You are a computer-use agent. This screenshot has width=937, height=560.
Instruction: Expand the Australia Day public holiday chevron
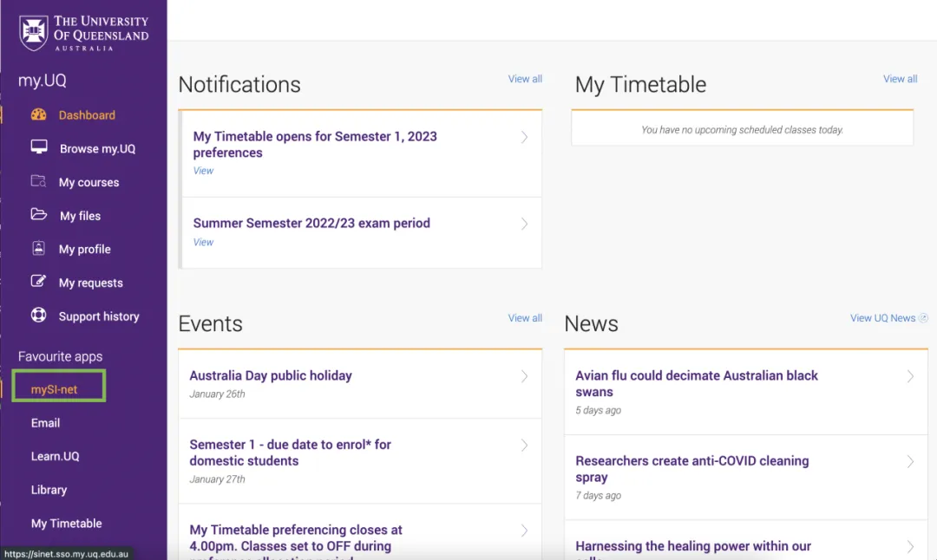[x=524, y=376]
